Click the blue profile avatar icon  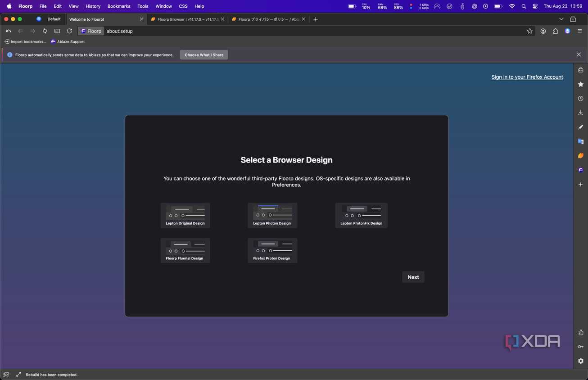(x=567, y=31)
